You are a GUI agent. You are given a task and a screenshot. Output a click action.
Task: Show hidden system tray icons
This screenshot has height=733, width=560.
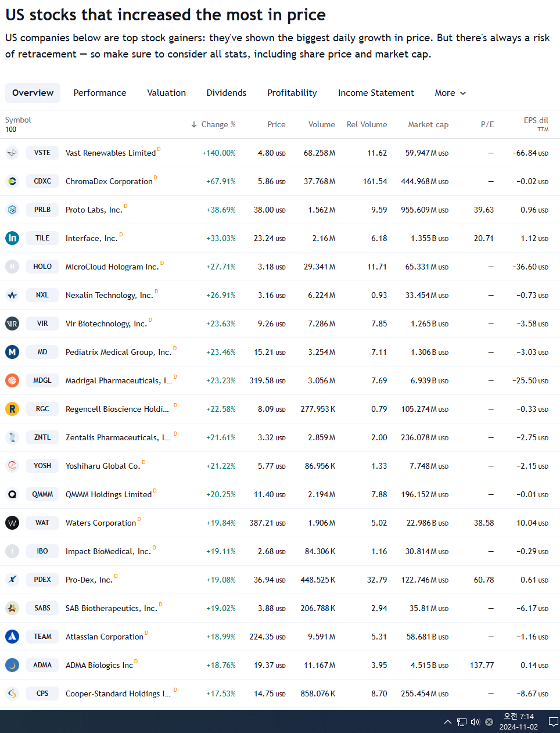coord(447,722)
